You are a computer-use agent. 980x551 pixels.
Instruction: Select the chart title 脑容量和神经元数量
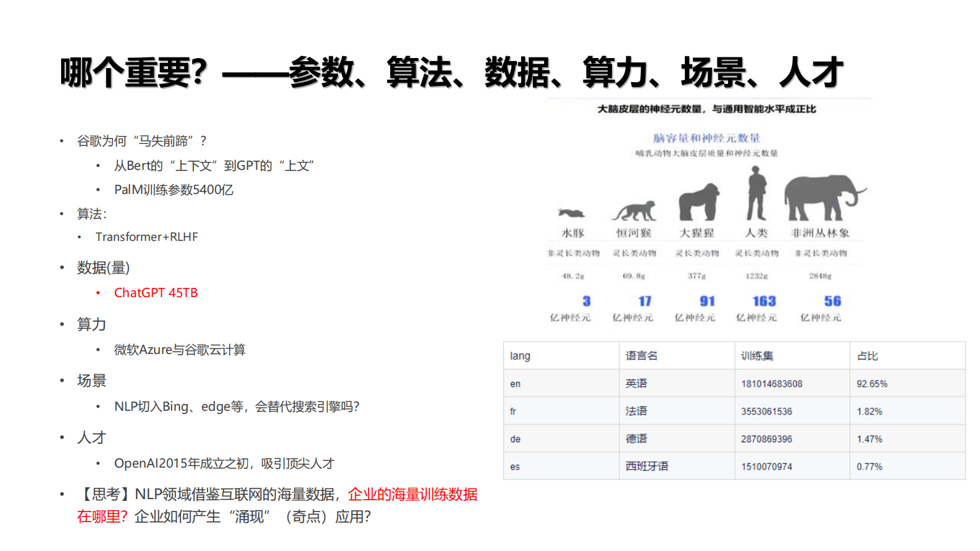(x=706, y=138)
